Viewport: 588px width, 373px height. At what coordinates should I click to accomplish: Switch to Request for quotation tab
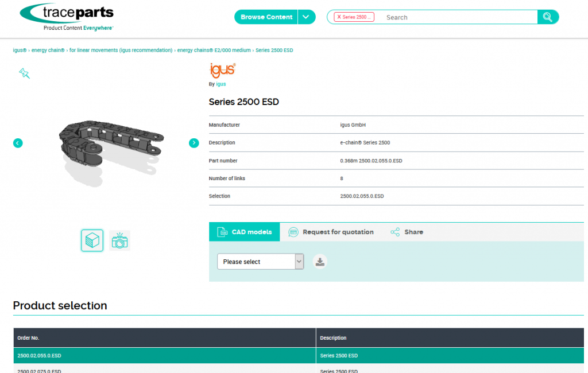pyautogui.click(x=331, y=232)
